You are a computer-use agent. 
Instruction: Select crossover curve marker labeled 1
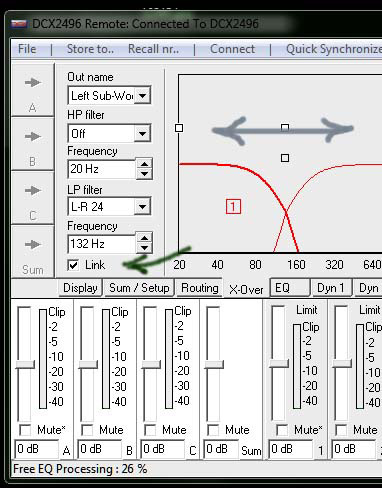click(233, 206)
